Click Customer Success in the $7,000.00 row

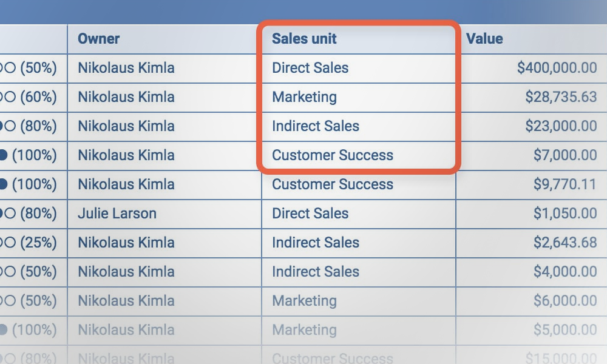333,155
